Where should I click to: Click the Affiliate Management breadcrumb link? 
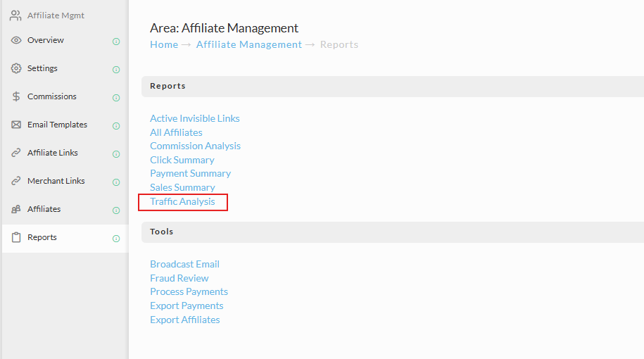click(249, 44)
